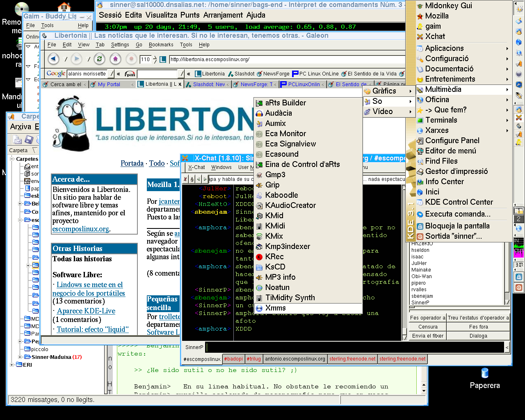Open the Paperera trash icon on the desktop
Image resolution: width=525 pixels, height=420 pixels.
click(x=485, y=378)
